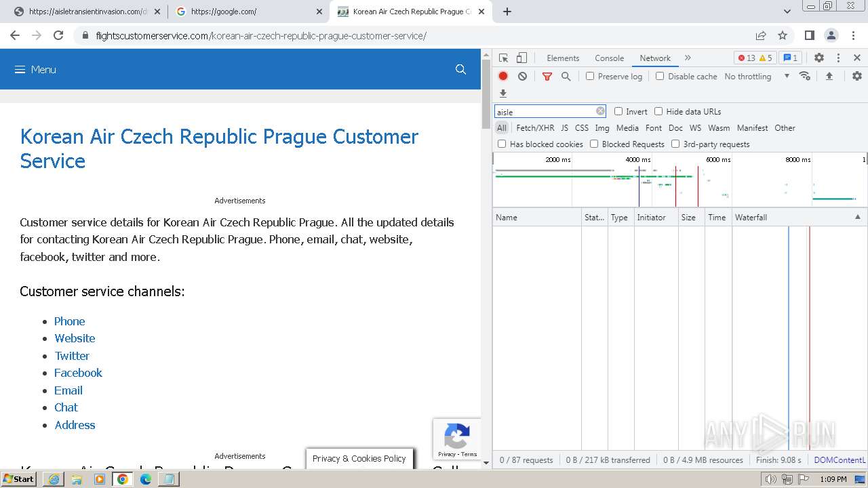868x488 pixels.
Task: Open DevTools customize three-dot menu
Action: point(838,58)
